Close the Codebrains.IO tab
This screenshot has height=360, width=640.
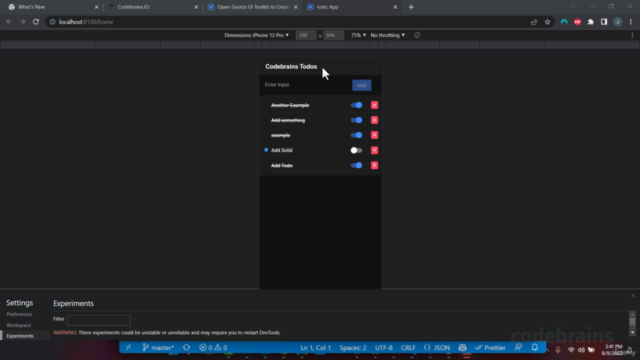196,7
